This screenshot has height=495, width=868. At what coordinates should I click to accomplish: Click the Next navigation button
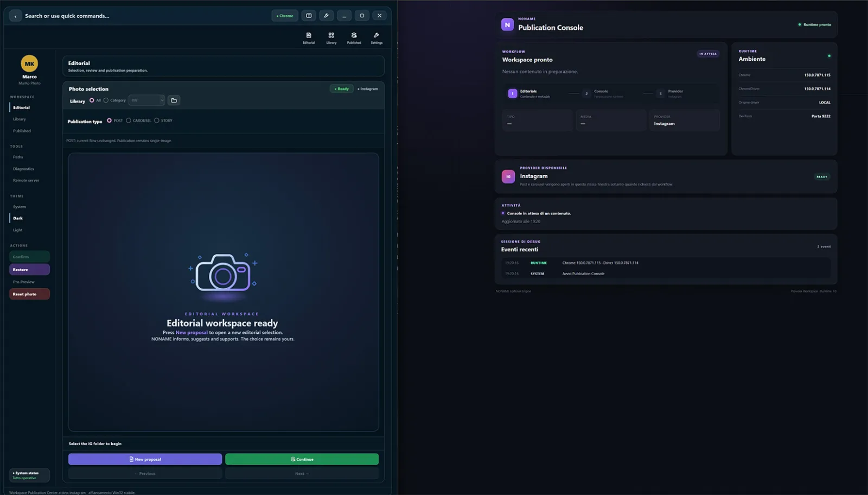302,474
